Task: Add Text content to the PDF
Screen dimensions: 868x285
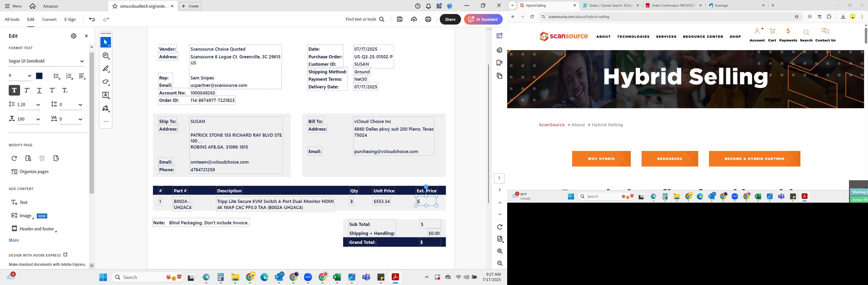Action: (x=20, y=202)
